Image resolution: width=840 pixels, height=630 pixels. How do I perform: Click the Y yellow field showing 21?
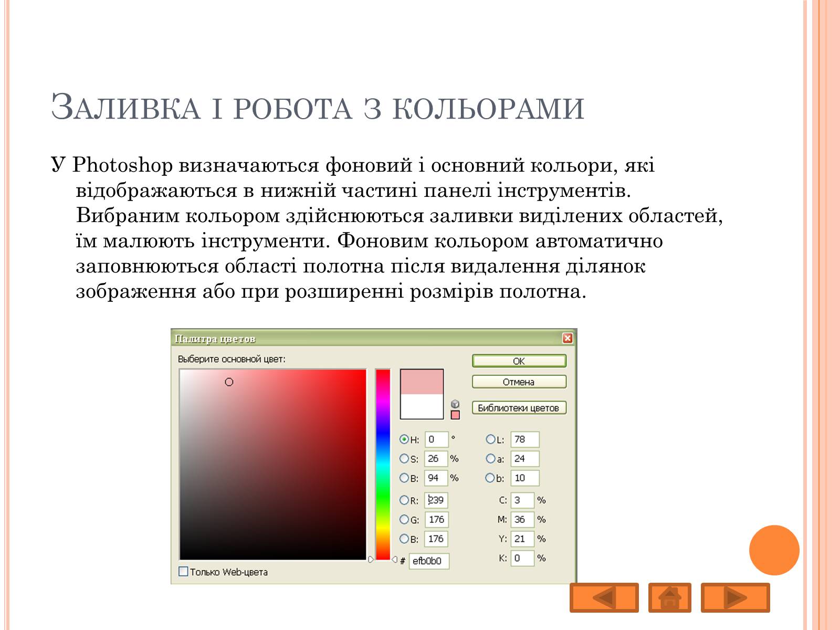click(522, 539)
